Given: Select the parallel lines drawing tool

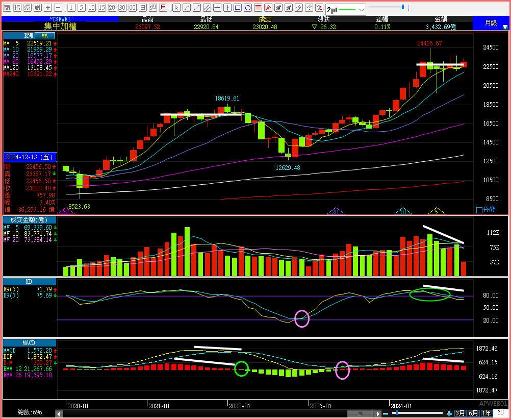Looking at the screenshot, I should tap(207, 8).
